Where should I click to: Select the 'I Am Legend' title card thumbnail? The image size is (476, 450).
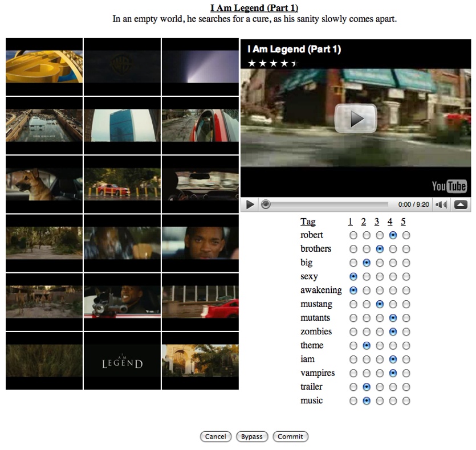coord(122,361)
